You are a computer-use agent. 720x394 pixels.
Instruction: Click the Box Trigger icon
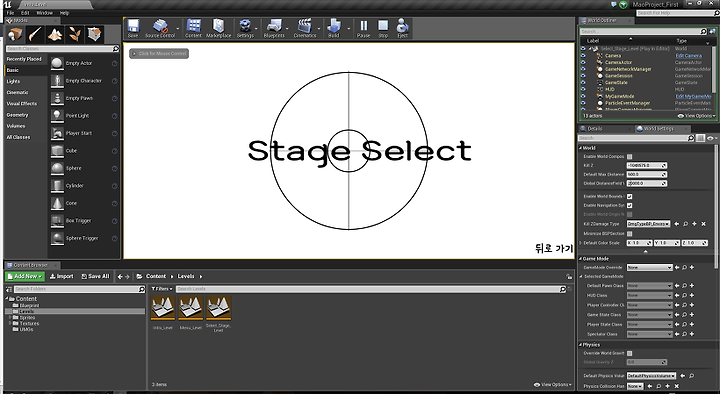point(57,221)
